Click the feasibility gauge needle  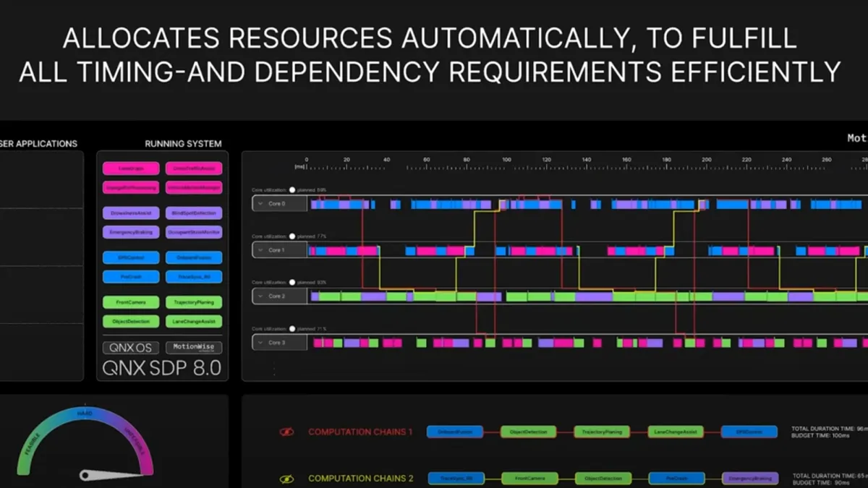coord(109,475)
